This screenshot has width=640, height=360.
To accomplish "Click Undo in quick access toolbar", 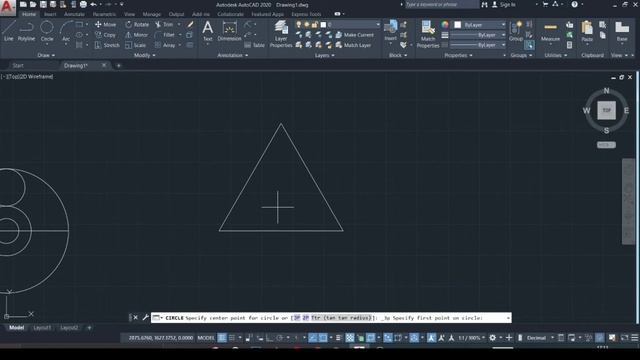I will (93, 4).
